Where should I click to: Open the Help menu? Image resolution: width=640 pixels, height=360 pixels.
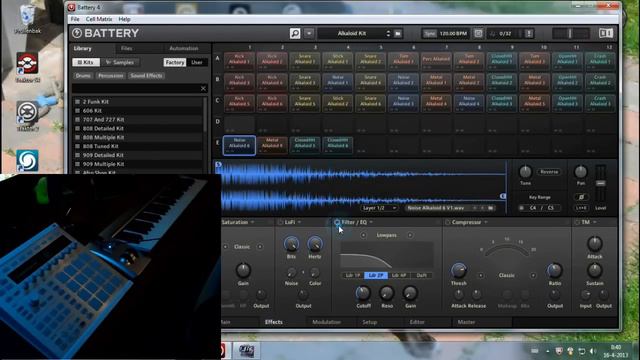click(124, 19)
